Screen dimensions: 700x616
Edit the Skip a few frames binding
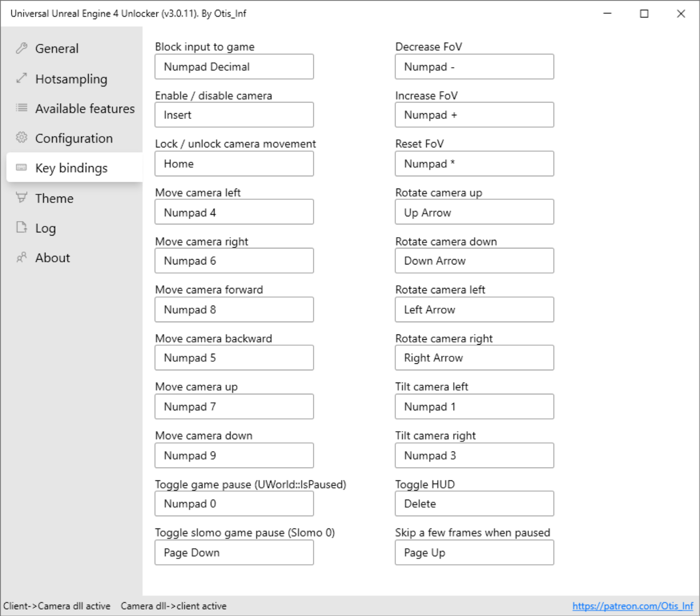coord(474,552)
